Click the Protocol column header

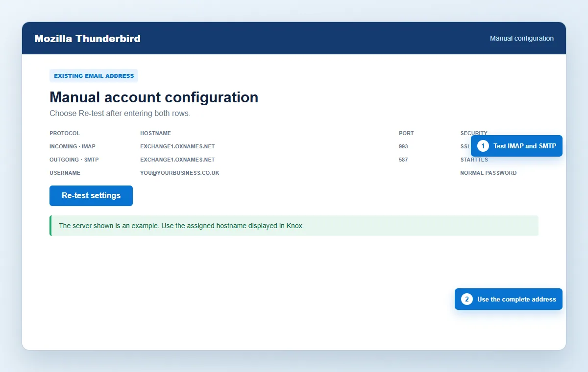point(65,133)
